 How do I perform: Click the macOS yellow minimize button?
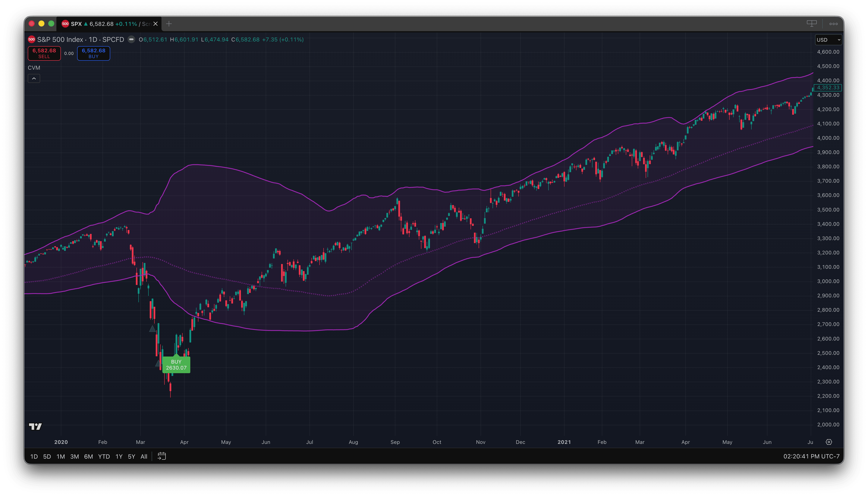point(42,23)
